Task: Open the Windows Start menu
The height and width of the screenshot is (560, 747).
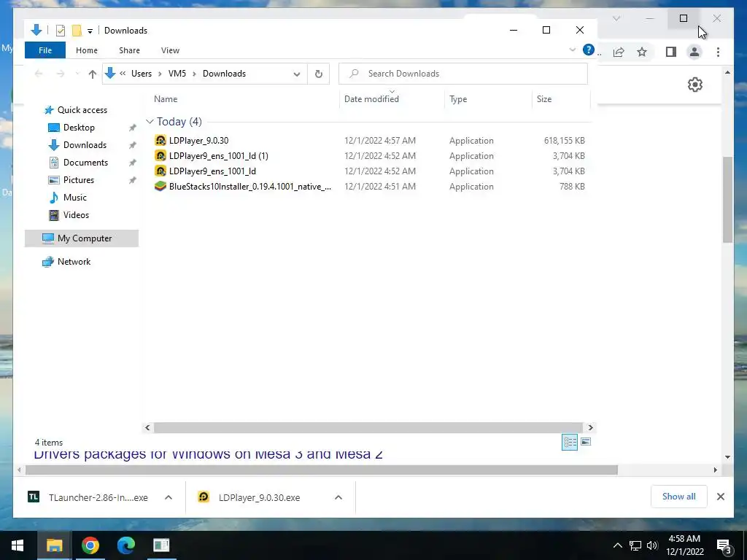Action: click(x=18, y=545)
